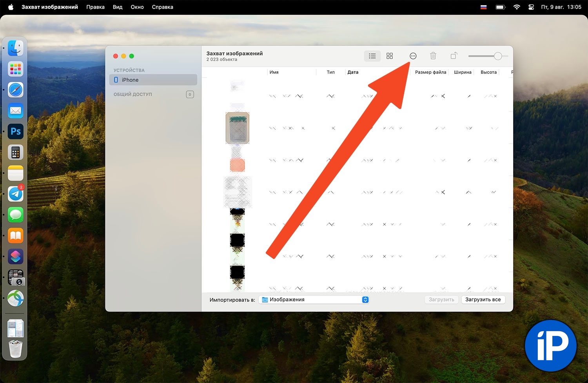The height and width of the screenshot is (383, 588).
Task: Open the document stack in the Dock
Action: [16, 328]
